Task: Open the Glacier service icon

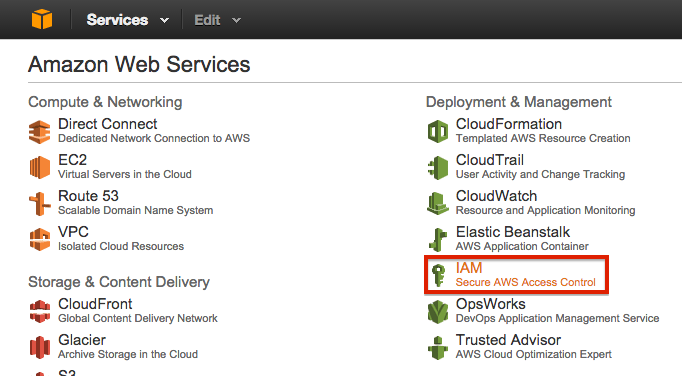Action: pos(40,347)
